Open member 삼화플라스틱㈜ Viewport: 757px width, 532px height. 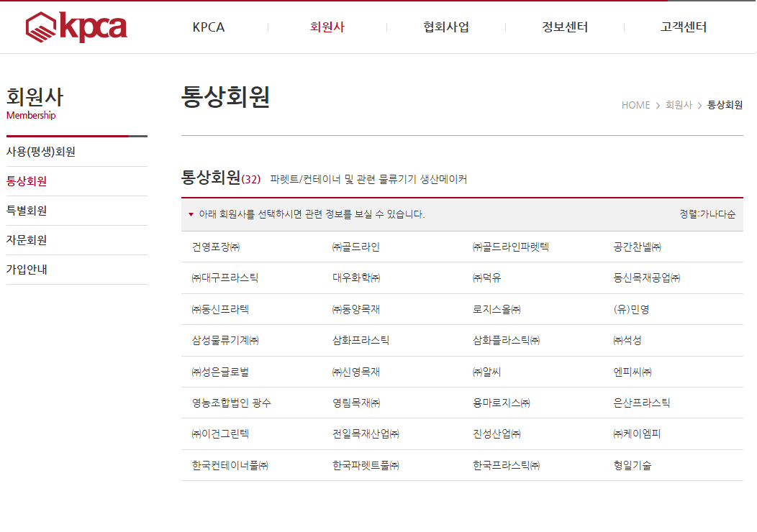click(x=506, y=341)
